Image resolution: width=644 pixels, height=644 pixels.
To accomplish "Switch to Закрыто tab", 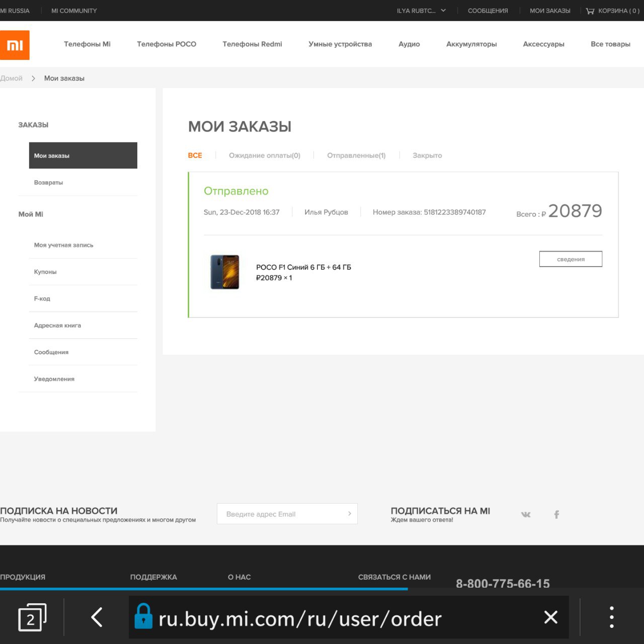I will coord(427,155).
